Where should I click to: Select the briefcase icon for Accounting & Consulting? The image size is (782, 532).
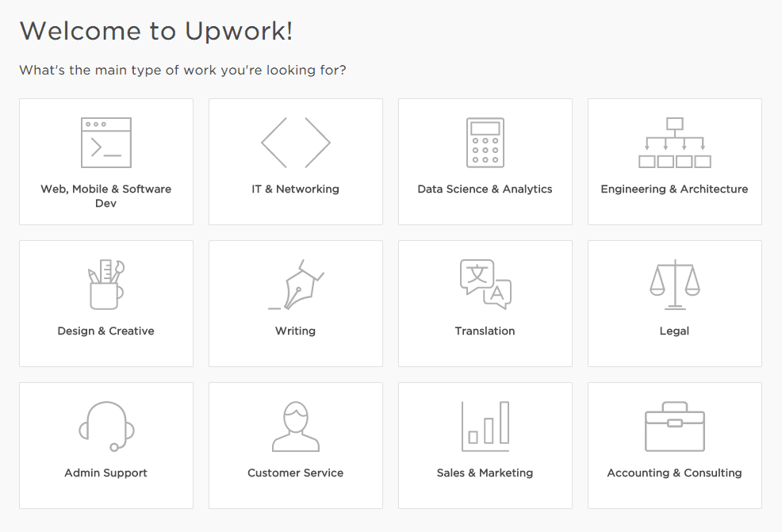click(x=674, y=426)
